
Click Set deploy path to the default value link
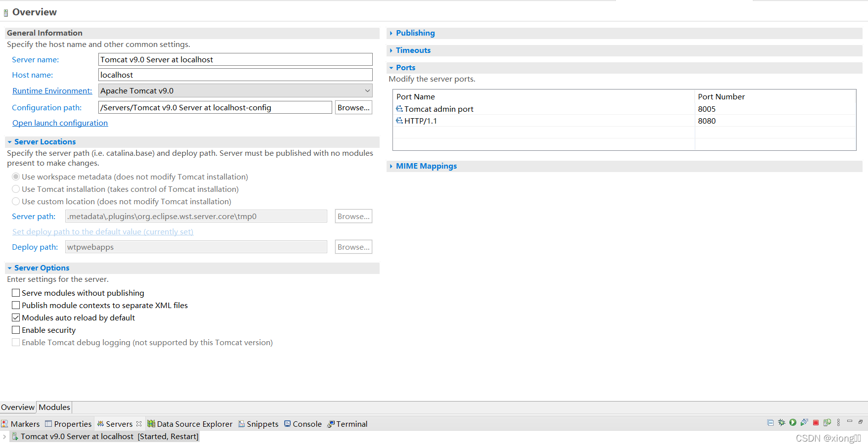(103, 231)
